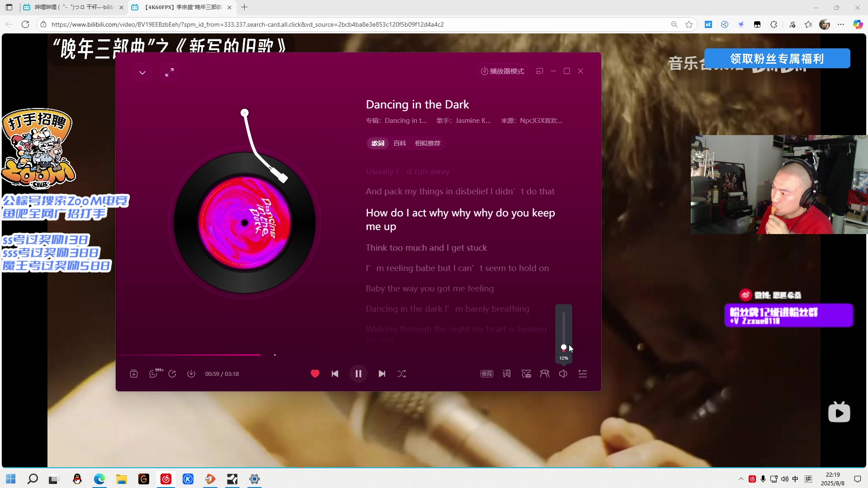The width and height of the screenshot is (868, 488).
Task: Open artist link Jasmine K...
Action: 473,121
